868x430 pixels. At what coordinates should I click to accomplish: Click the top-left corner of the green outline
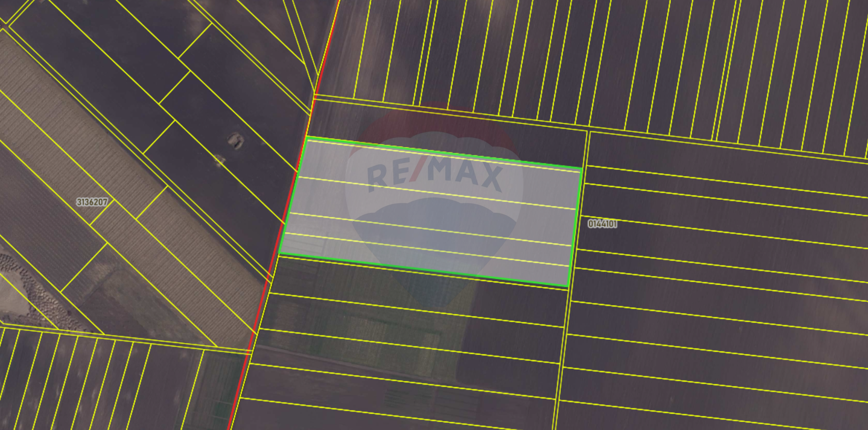pyautogui.click(x=306, y=137)
